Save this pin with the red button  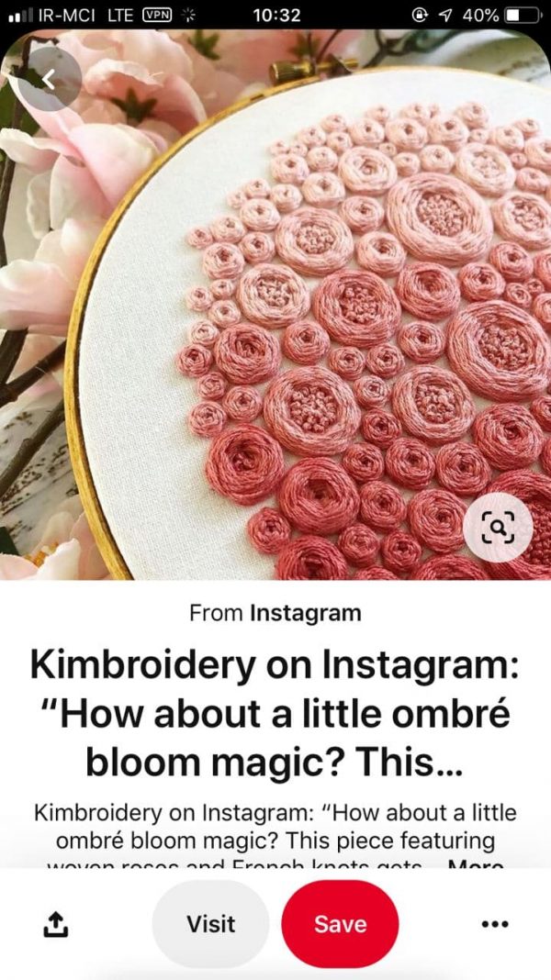pos(340,924)
